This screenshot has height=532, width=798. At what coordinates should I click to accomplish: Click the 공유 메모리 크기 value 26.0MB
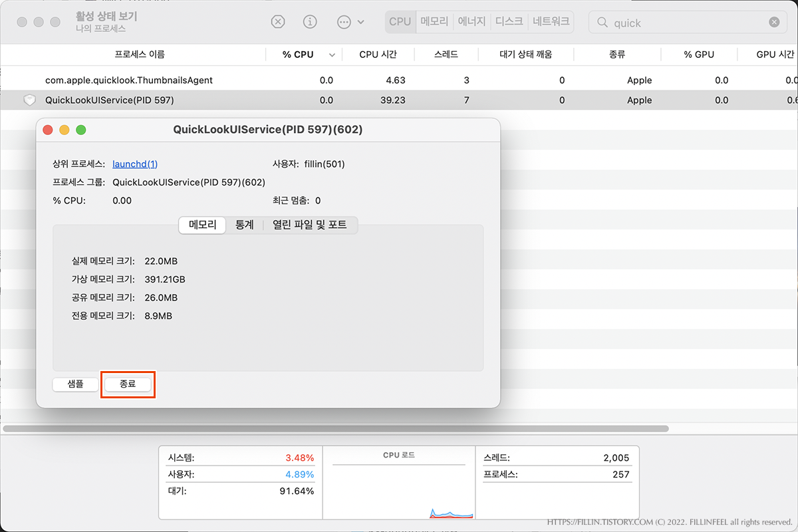161,298
